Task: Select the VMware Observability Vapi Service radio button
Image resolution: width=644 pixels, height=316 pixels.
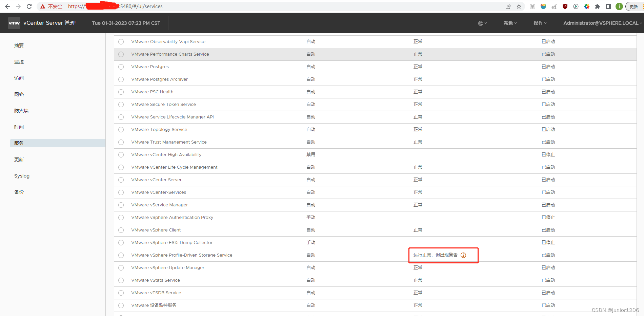Action: [121, 42]
